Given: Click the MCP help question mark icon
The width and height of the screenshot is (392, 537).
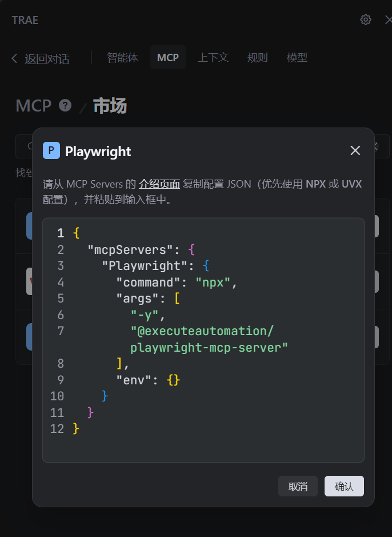Looking at the screenshot, I should 65,105.
